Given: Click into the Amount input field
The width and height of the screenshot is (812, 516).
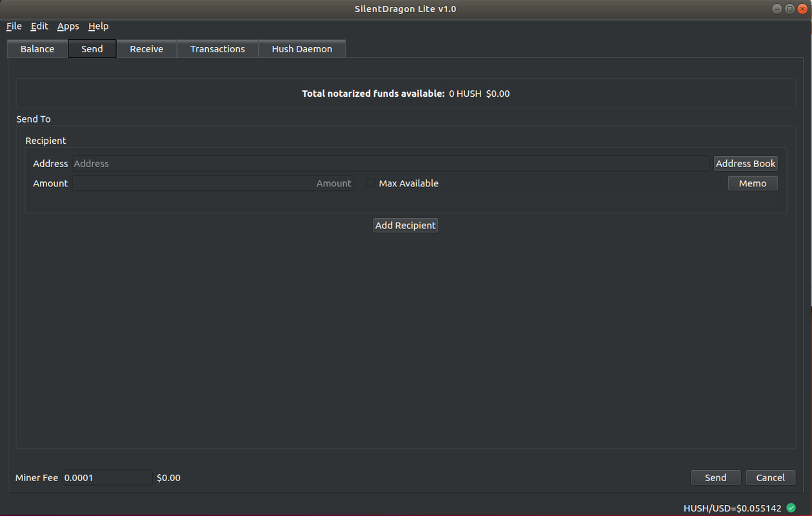Looking at the screenshot, I should [x=213, y=183].
